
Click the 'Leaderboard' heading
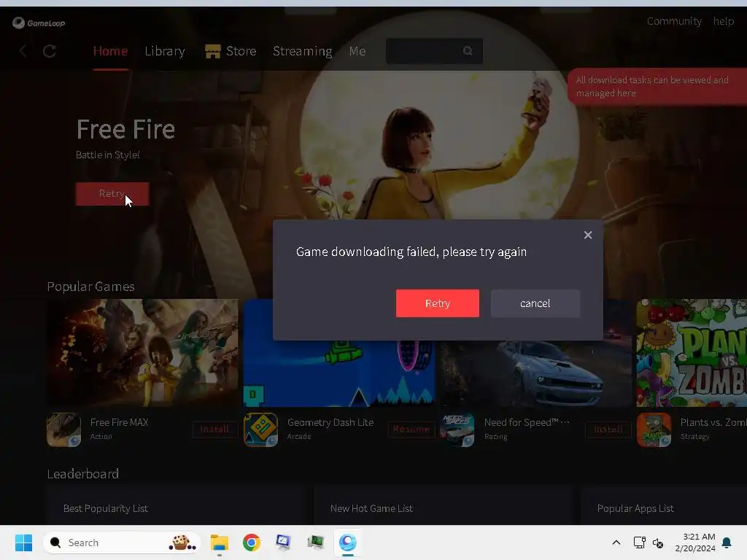point(83,474)
